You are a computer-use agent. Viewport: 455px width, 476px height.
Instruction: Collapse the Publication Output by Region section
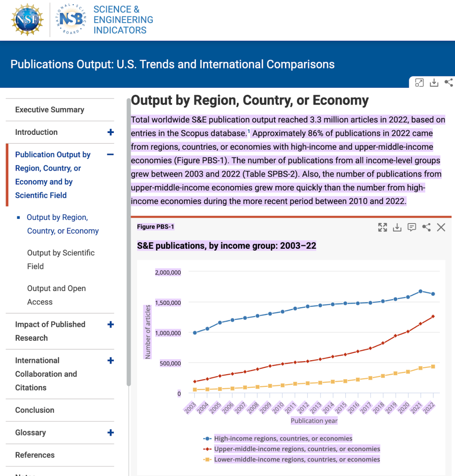[x=111, y=155]
